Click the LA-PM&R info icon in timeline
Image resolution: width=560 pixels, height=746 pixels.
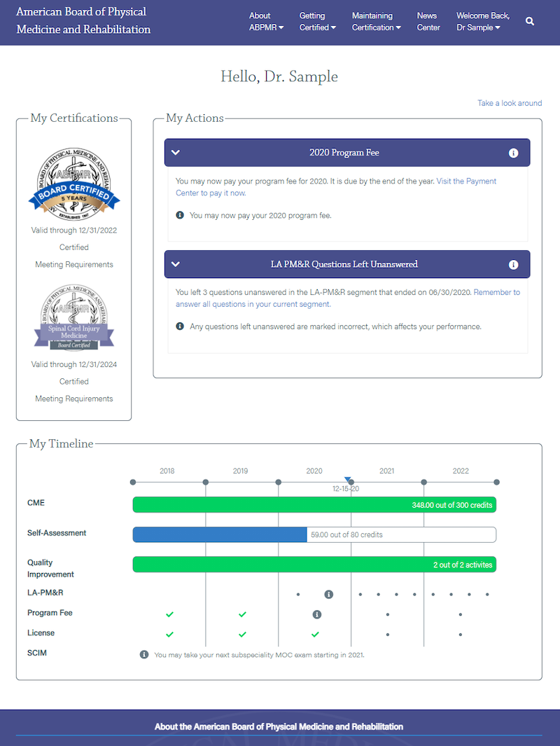pyautogui.click(x=328, y=594)
